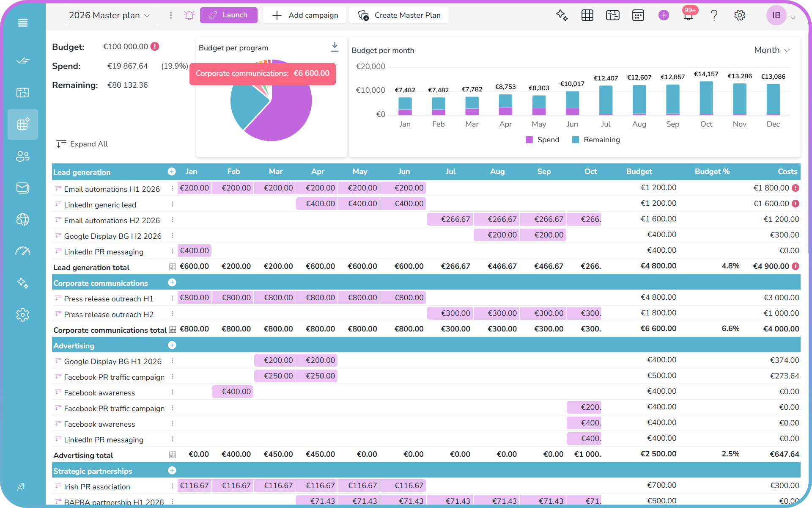Screen dimensions: 812x508
Task: Click the Costs column header
Action: click(787, 171)
